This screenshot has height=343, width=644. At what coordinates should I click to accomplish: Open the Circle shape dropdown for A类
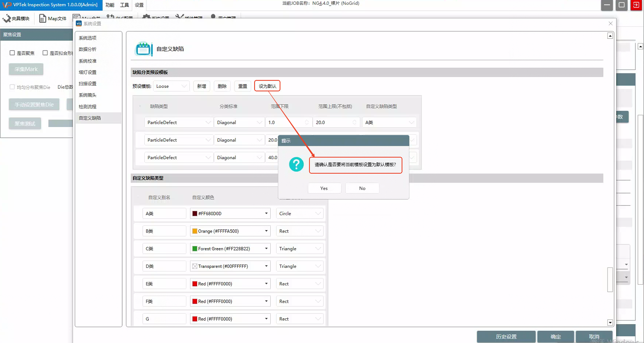point(300,214)
